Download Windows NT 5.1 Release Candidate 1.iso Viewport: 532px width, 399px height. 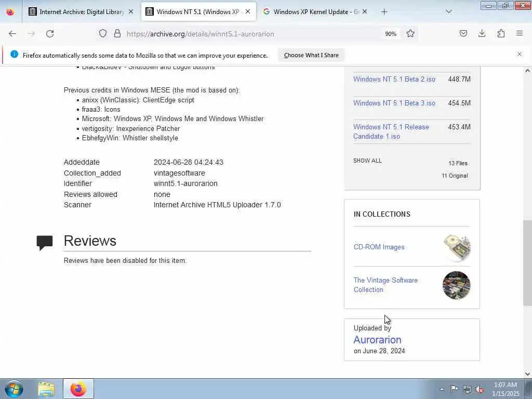click(x=391, y=131)
